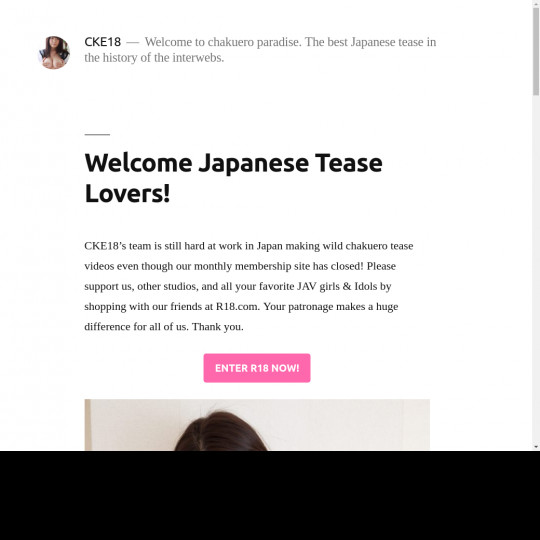This screenshot has height=540, width=540.
Task: Click the paragraph's first word CKE18's
Action: point(105,246)
